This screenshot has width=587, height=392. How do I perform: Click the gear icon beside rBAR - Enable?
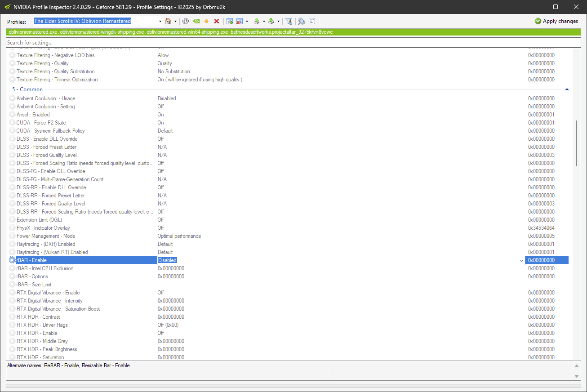(12, 260)
